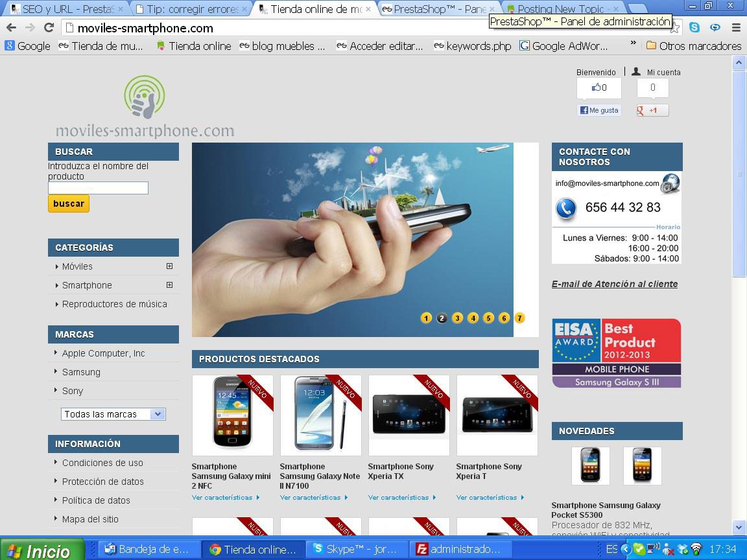The height and width of the screenshot is (560, 747).
Task: Open Samsung Galaxy Note II N7100 thumbnail
Action: click(320, 415)
